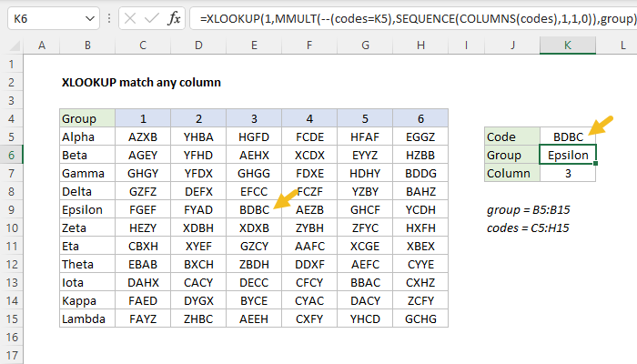The height and width of the screenshot is (364, 637).
Task: Click the 'group = B5:B15' note
Action: 528,210
